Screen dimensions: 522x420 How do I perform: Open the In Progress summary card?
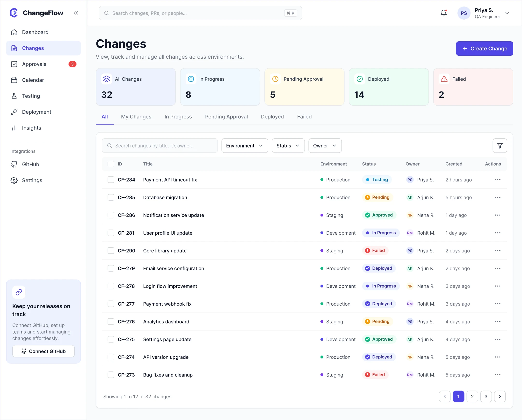pyautogui.click(x=220, y=87)
